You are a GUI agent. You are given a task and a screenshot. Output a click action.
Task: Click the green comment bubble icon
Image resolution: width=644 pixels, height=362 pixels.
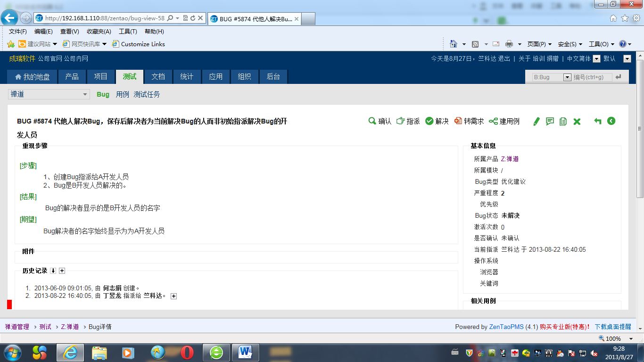[550, 122]
